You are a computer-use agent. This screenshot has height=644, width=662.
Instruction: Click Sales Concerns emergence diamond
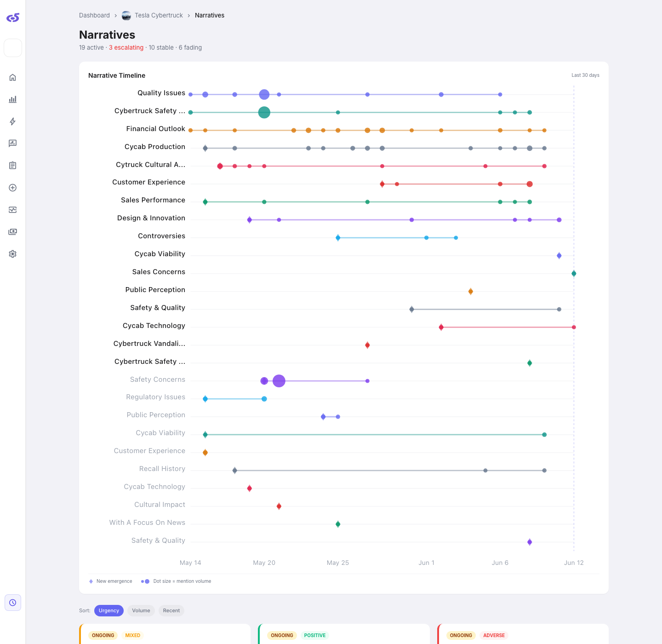tap(574, 274)
